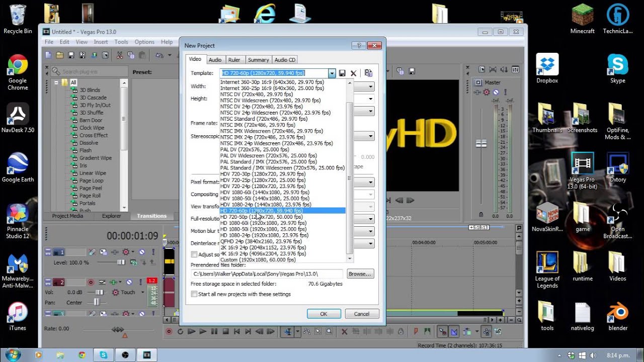The image size is (644, 362).
Task: Click the prerendered files folder path field
Action: (267, 274)
